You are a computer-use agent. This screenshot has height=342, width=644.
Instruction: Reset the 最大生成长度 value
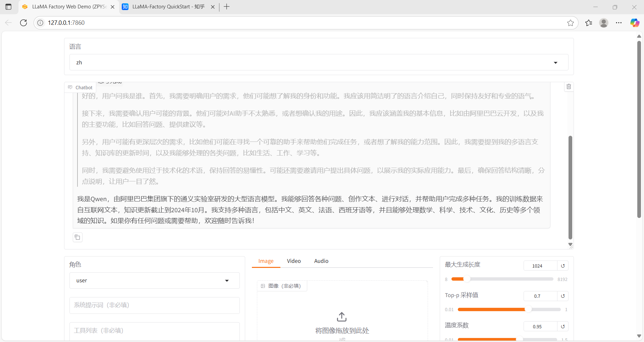[x=563, y=266]
